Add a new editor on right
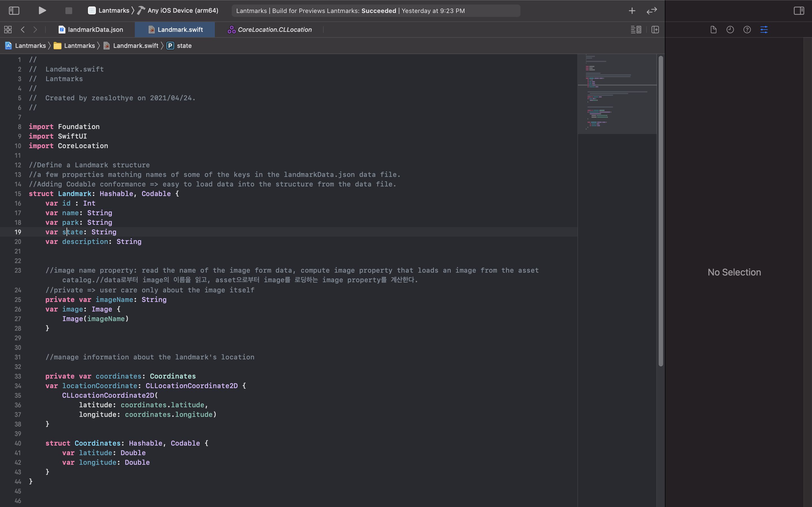Viewport: 812px width, 507px height. [x=655, y=30]
